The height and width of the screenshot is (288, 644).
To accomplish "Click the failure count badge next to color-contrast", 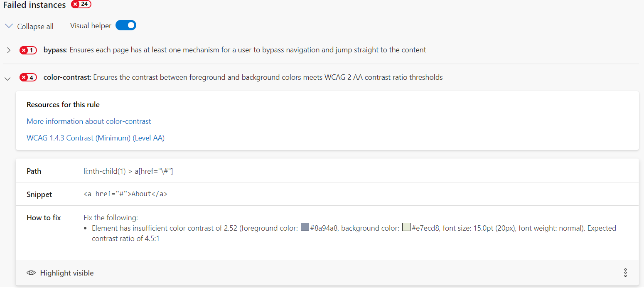I will (28, 77).
